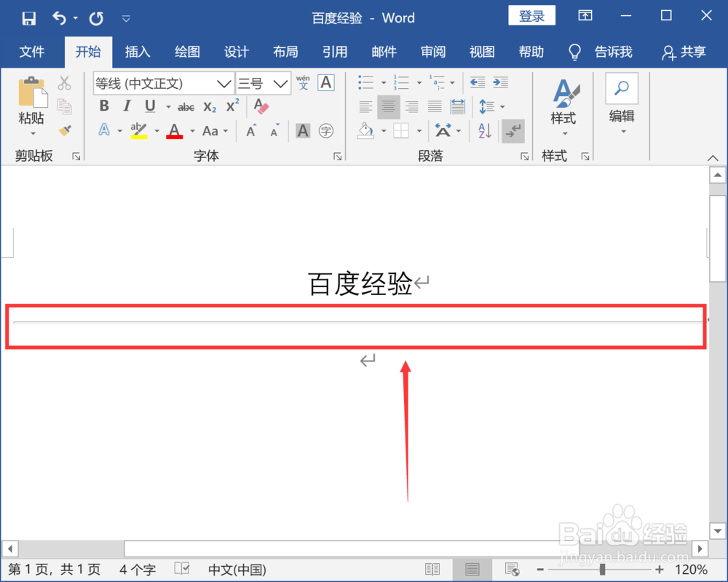Open Ribbon Display Options
This screenshot has width=728, height=582.
[x=585, y=15]
